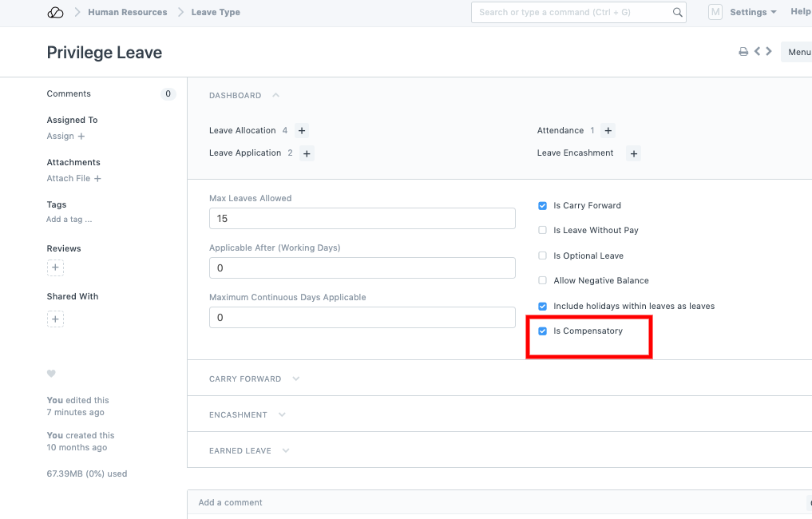Uncheck Is Carry Forward checkbox
This screenshot has height=519, width=812.
point(543,206)
